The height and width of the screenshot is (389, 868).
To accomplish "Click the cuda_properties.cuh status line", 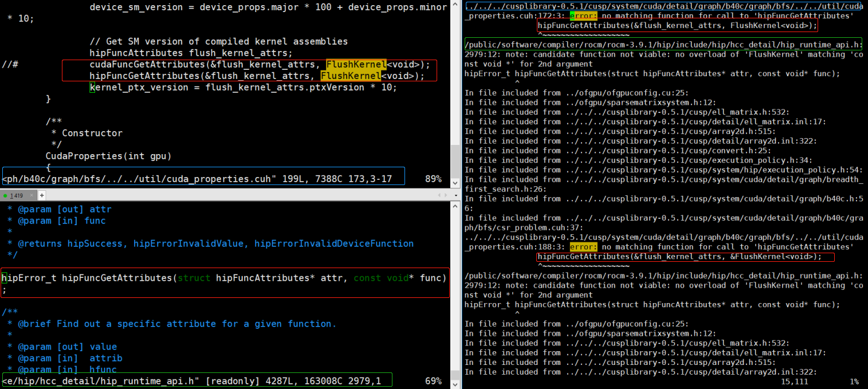I will click(x=198, y=179).
